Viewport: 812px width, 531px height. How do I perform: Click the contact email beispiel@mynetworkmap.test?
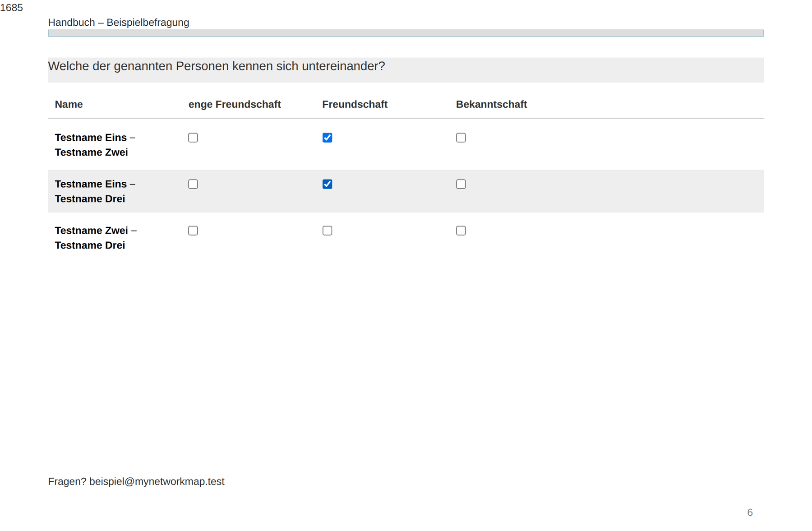[157, 481]
